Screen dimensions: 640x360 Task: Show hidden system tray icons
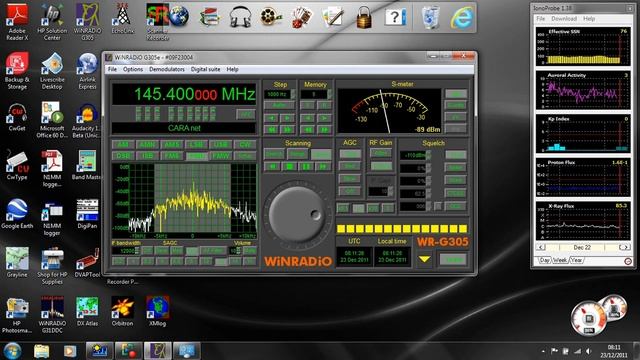(543, 351)
